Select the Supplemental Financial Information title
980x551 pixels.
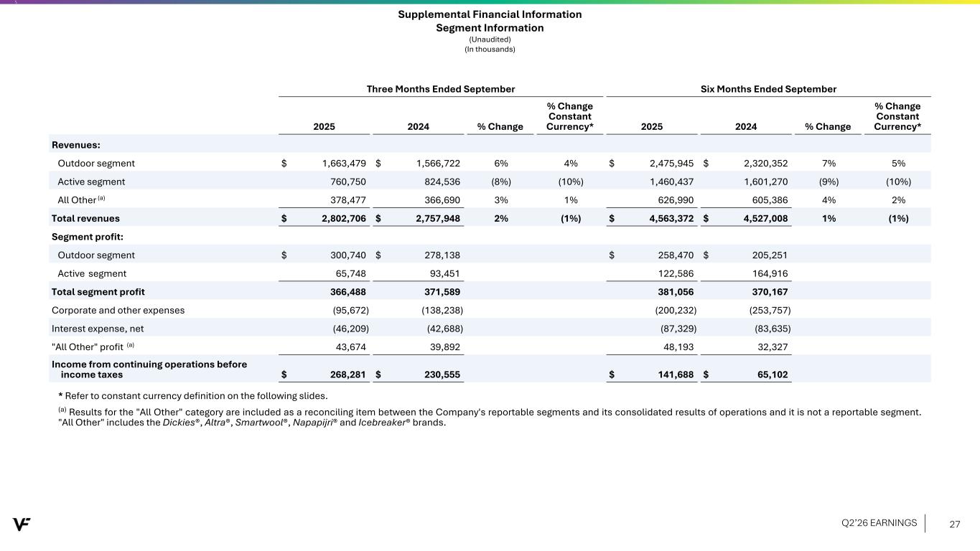490,14
